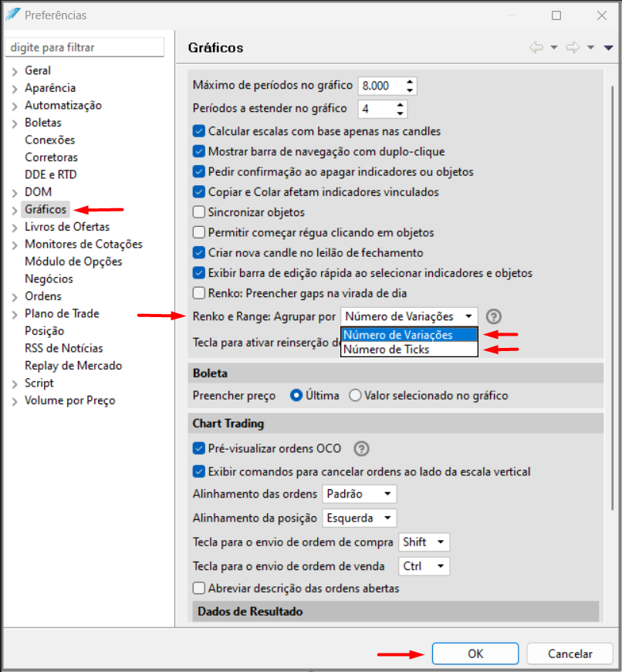Screen dimensions: 622x672
Task: Click the filter text field
Action: pyautogui.click(x=85, y=47)
